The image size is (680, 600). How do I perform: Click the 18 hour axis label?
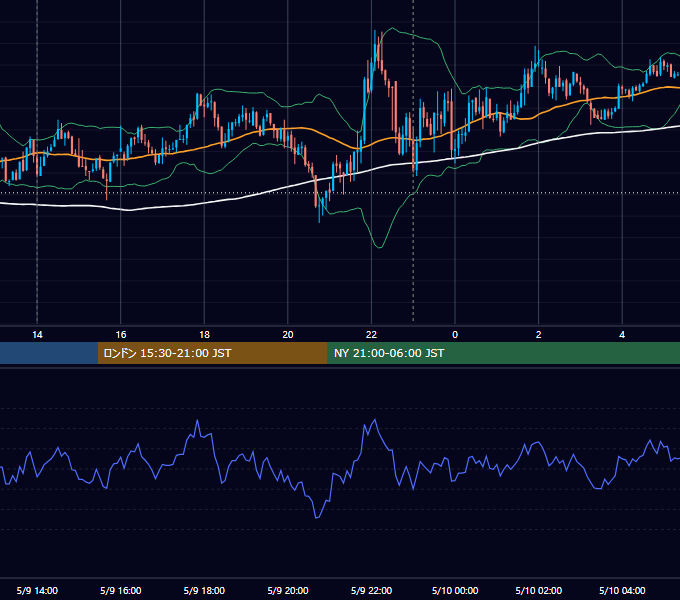[x=204, y=335]
